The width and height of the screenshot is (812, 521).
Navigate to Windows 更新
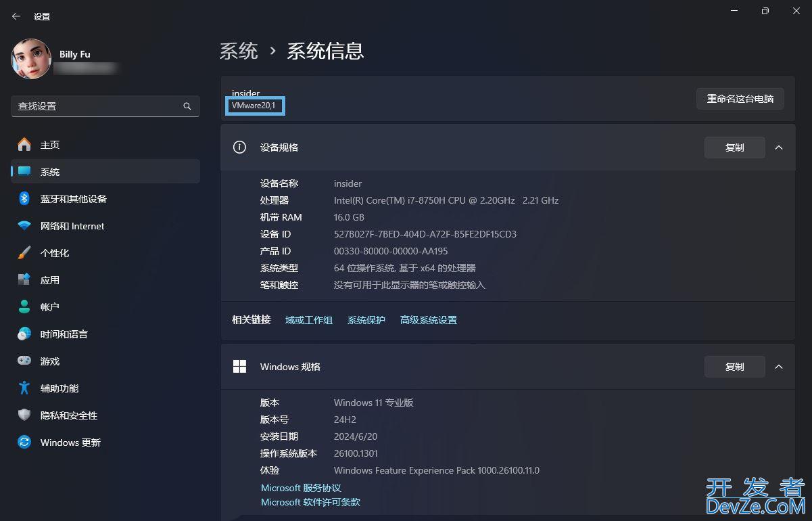coord(105,443)
